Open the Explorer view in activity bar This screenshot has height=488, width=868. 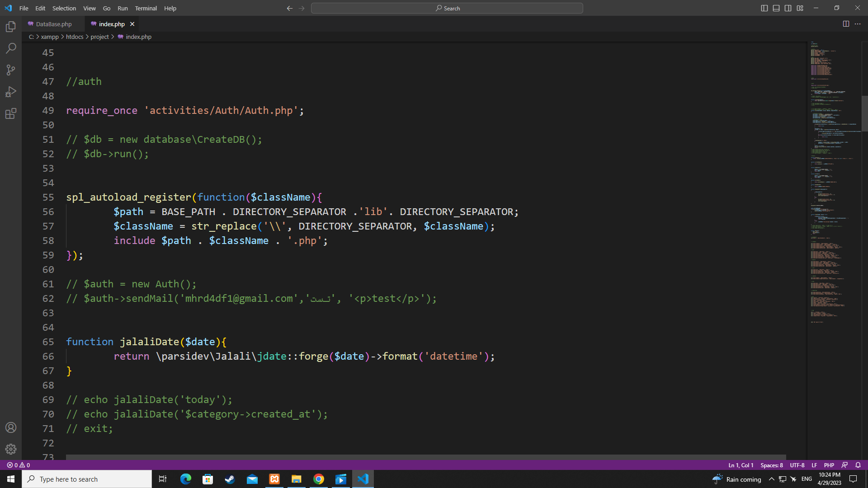coord(11,27)
